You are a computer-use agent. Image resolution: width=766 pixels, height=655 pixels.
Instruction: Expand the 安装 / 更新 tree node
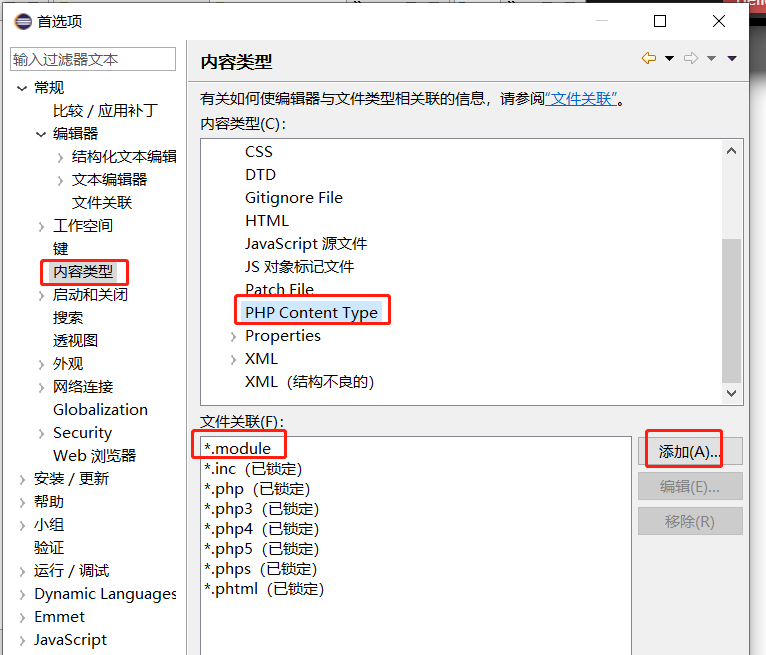point(22,479)
